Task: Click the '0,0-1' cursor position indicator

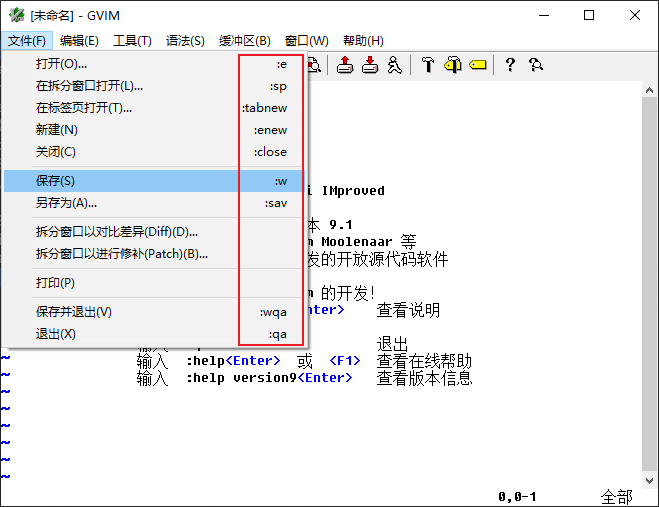Action: point(517,497)
